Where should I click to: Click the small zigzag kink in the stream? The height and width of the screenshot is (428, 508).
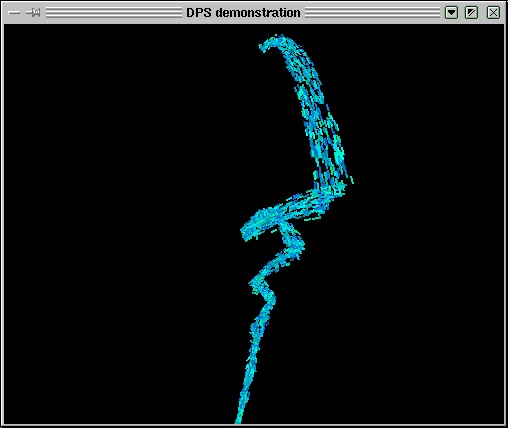click(263, 286)
